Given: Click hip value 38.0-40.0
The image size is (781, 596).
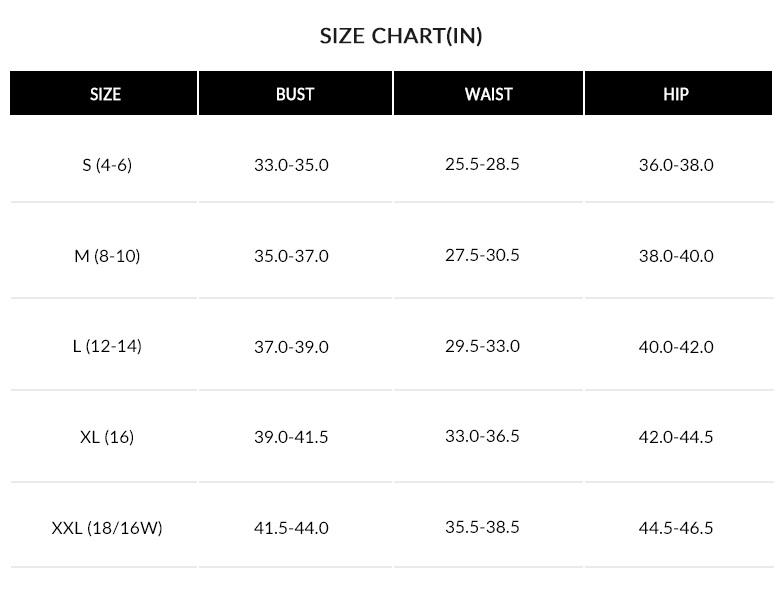Looking at the screenshot, I should pos(676,255).
